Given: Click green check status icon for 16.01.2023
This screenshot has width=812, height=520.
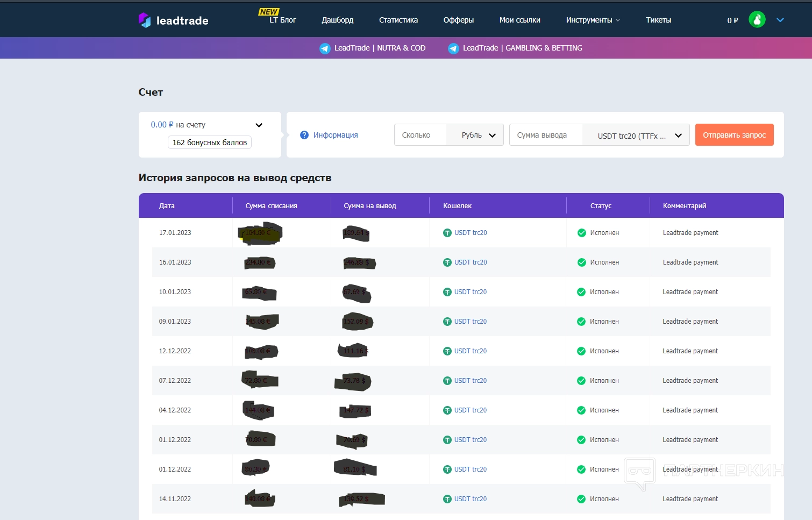Looking at the screenshot, I should 581,262.
